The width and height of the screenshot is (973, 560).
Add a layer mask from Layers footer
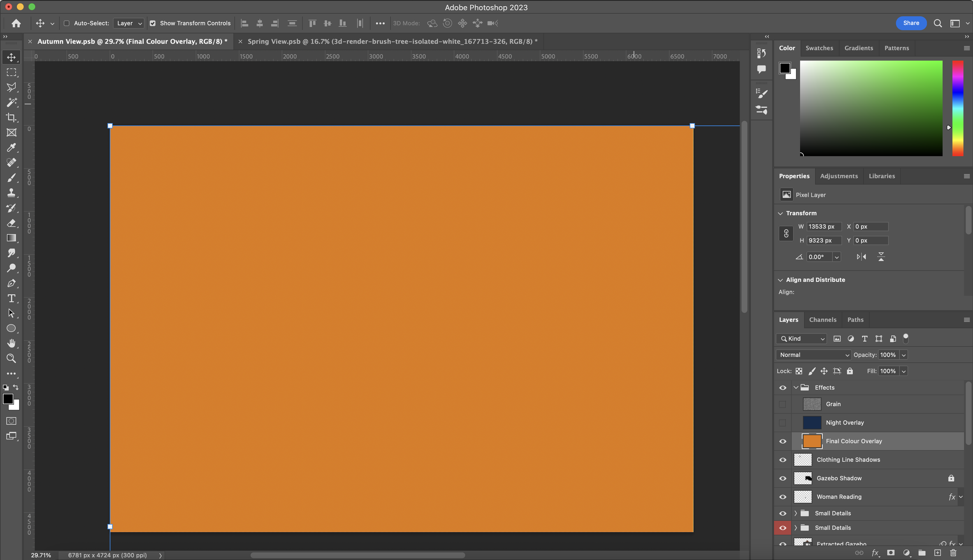pos(890,553)
